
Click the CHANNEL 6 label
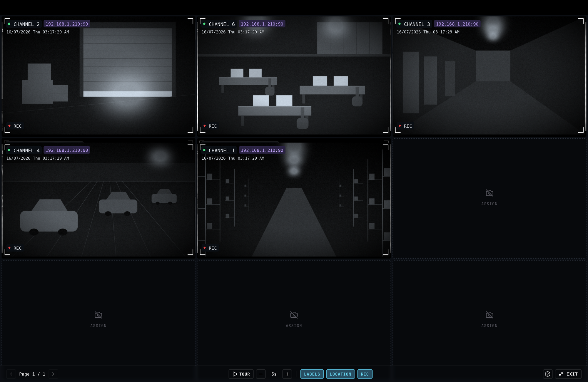222,24
